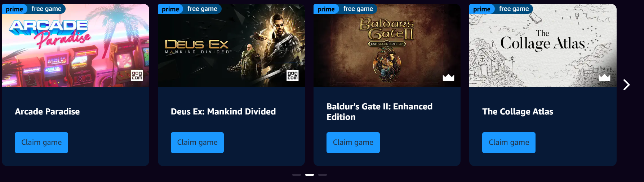Claim game for Baldur's Gate II
644x182 pixels.
pos(353,143)
